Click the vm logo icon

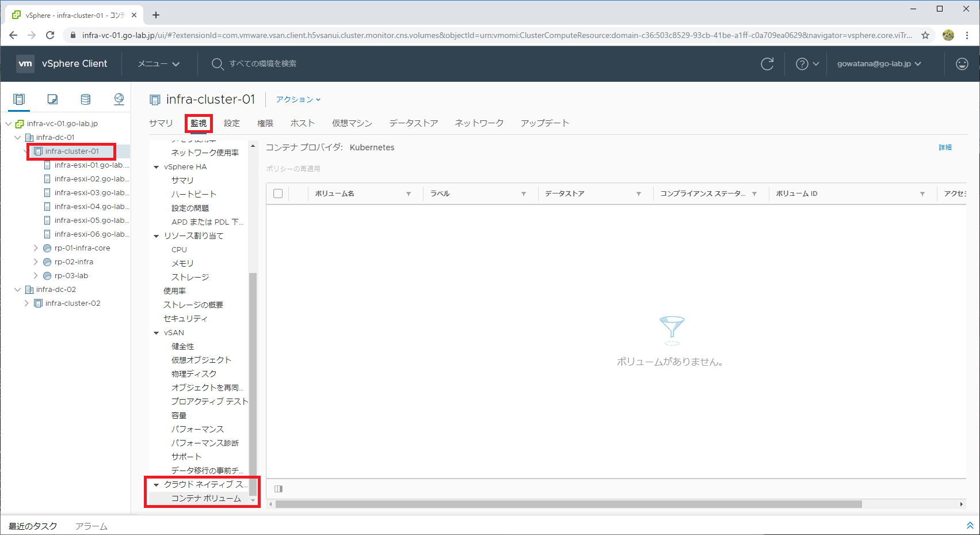25,63
